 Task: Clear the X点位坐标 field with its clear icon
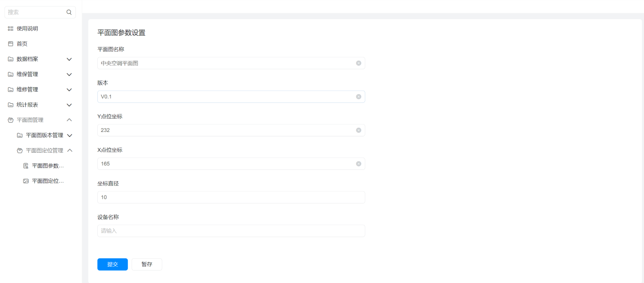pos(359,164)
